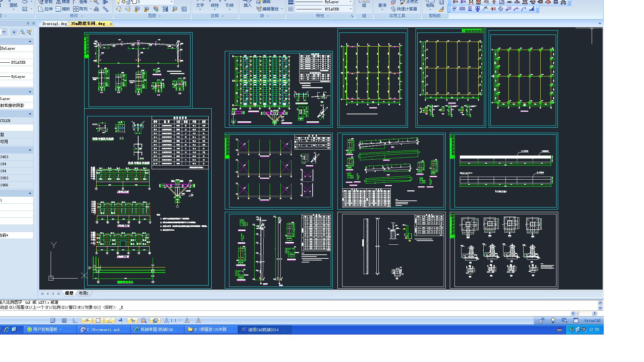The image size is (644, 362).
Task: Toggle polar tracking in status bar
Action: pos(87,321)
